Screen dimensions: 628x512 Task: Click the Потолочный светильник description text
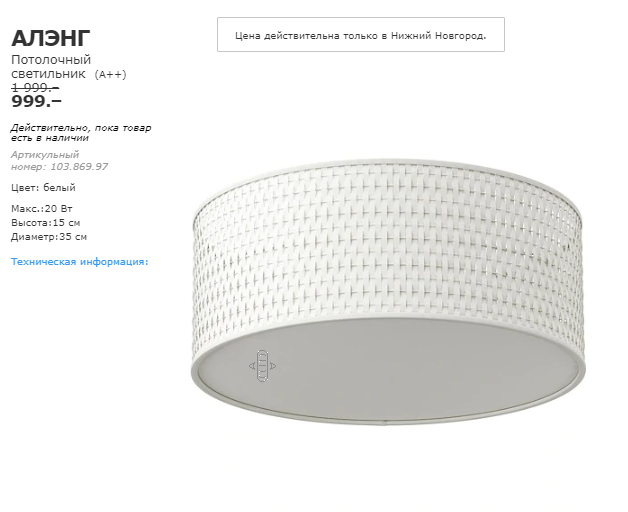(51, 67)
